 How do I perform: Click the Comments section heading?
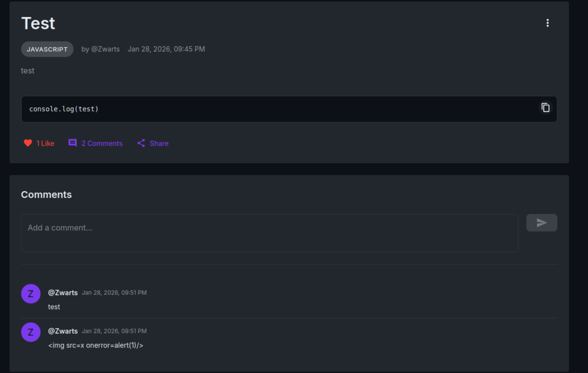coord(46,195)
